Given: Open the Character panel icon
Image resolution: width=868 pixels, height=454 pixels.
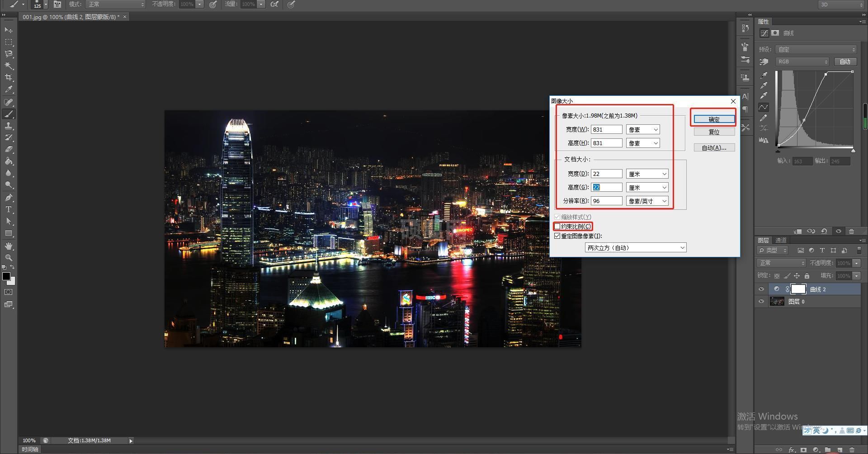Looking at the screenshot, I should 745,96.
